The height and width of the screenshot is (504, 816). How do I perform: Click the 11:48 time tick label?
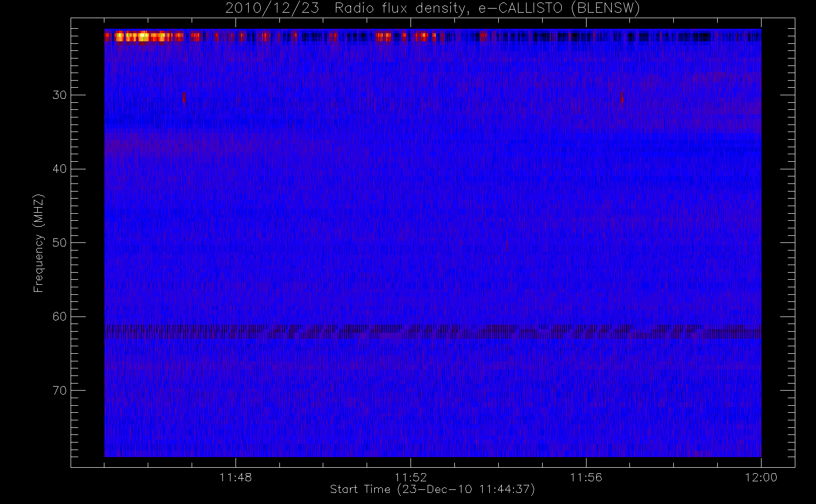[236, 477]
